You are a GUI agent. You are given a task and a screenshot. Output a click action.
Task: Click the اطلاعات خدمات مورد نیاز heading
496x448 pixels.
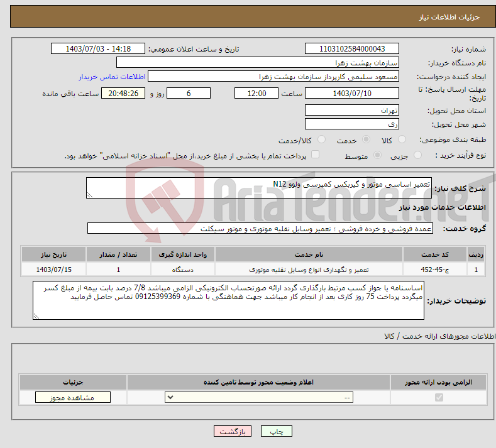(442, 207)
